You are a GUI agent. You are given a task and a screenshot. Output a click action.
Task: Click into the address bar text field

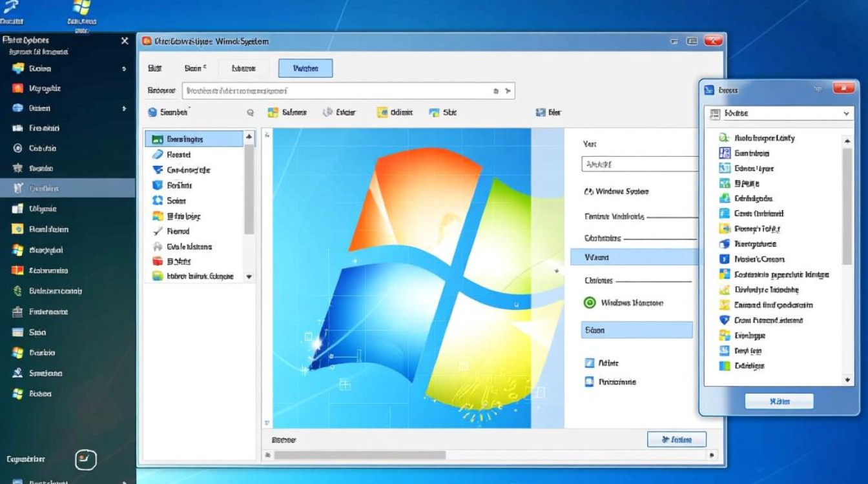(x=336, y=91)
